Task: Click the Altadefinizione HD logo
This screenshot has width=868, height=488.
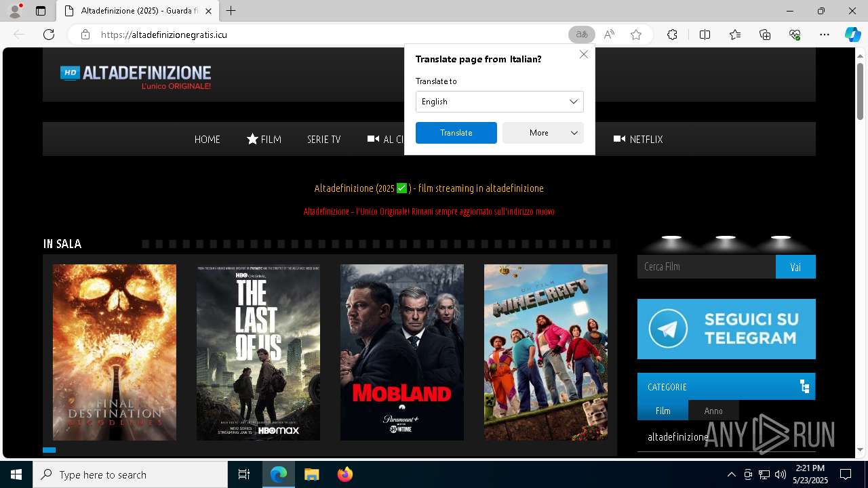Action: point(136,77)
